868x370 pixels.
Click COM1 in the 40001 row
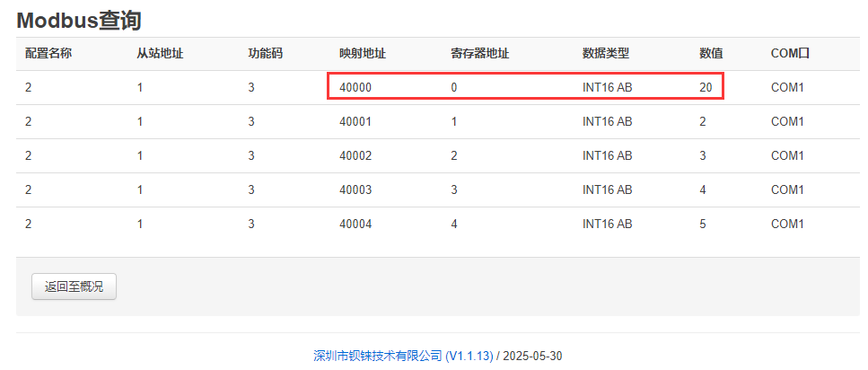[787, 122]
